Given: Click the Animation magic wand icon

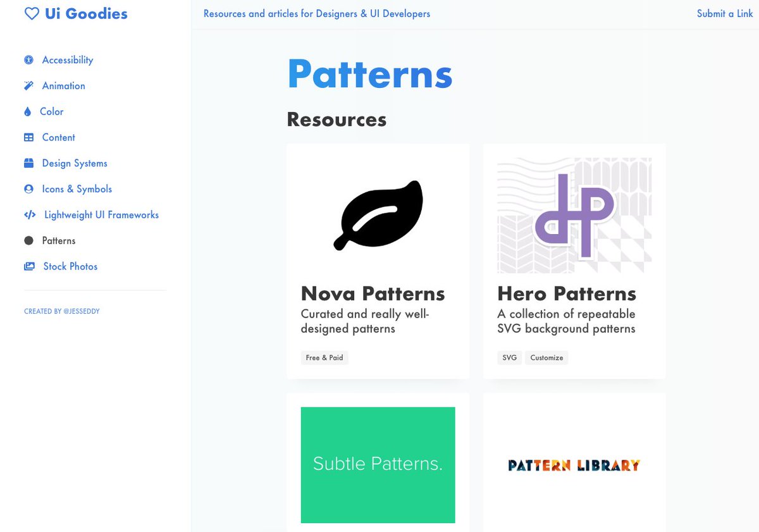Looking at the screenshot, I should coord(28,86).
